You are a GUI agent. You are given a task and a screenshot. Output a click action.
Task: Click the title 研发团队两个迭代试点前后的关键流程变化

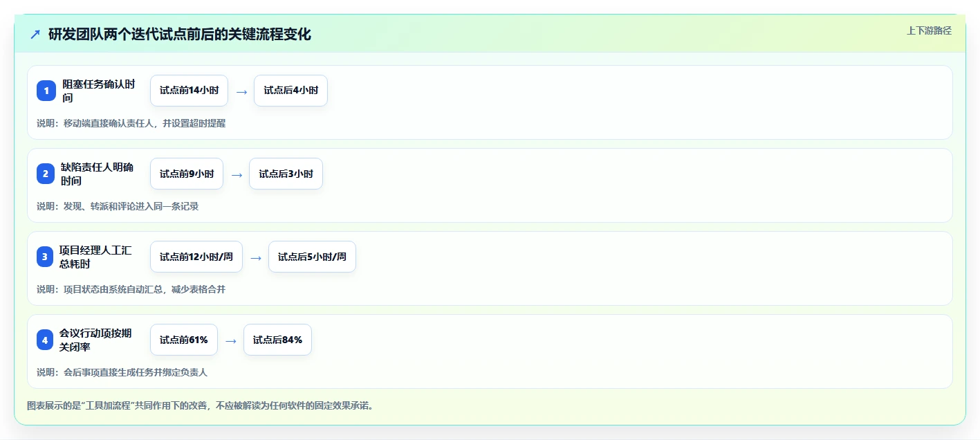click(180, 34)
